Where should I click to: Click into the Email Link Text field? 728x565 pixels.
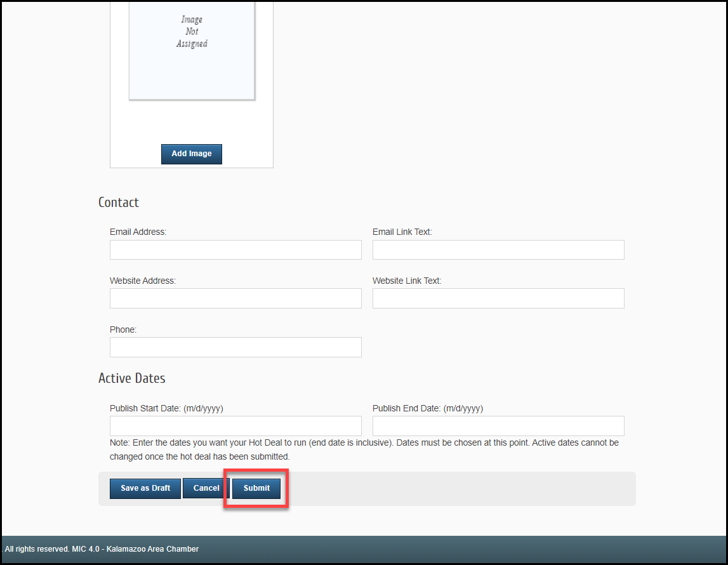(498, 250)
